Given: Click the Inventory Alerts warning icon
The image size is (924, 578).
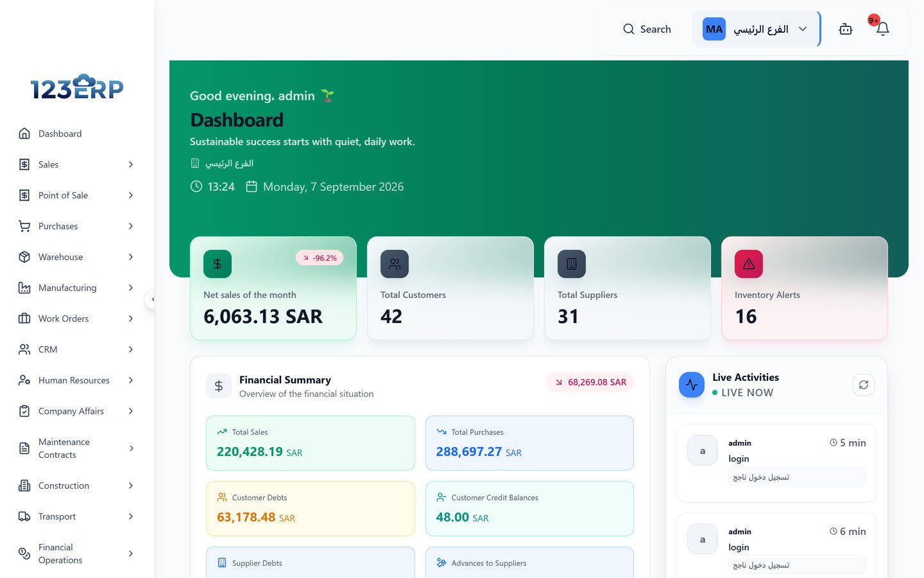Looking at the screenshot, I should click(749, 264).
